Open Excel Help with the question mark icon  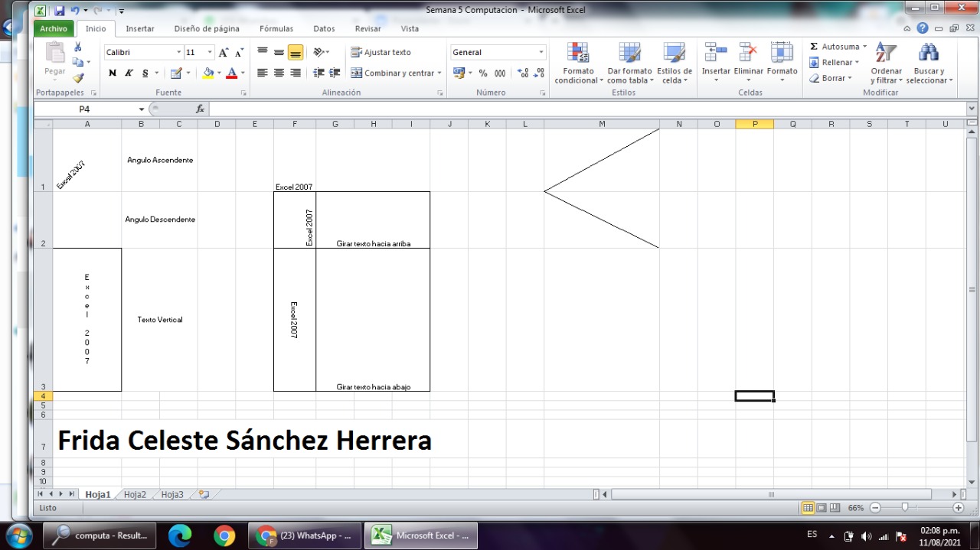point(923,28)
